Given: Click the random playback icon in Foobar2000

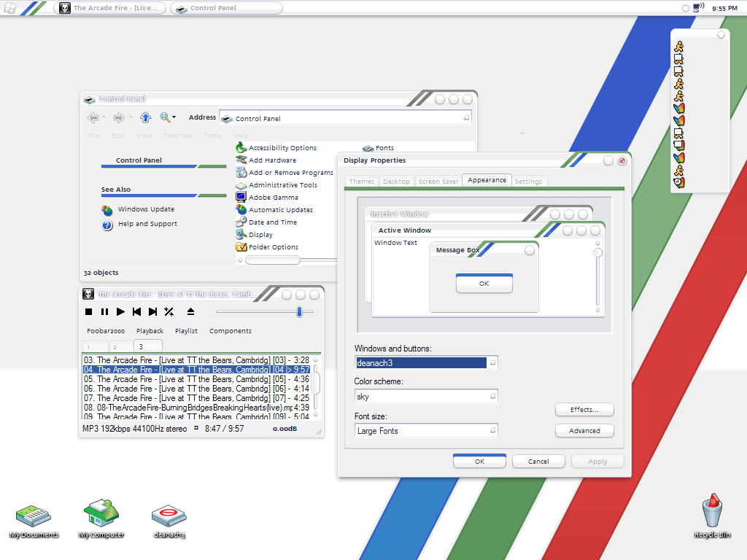Looking at the screenshot, I should 169,312.
